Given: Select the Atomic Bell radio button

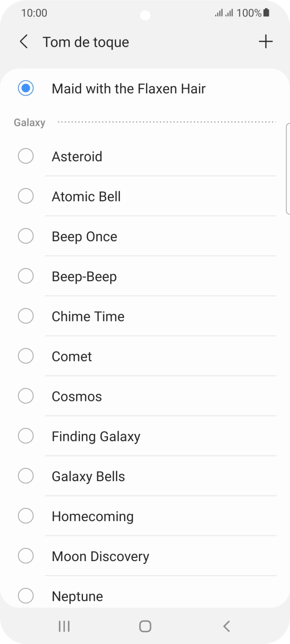Looking at the screenshot, I should click(25, 196).
